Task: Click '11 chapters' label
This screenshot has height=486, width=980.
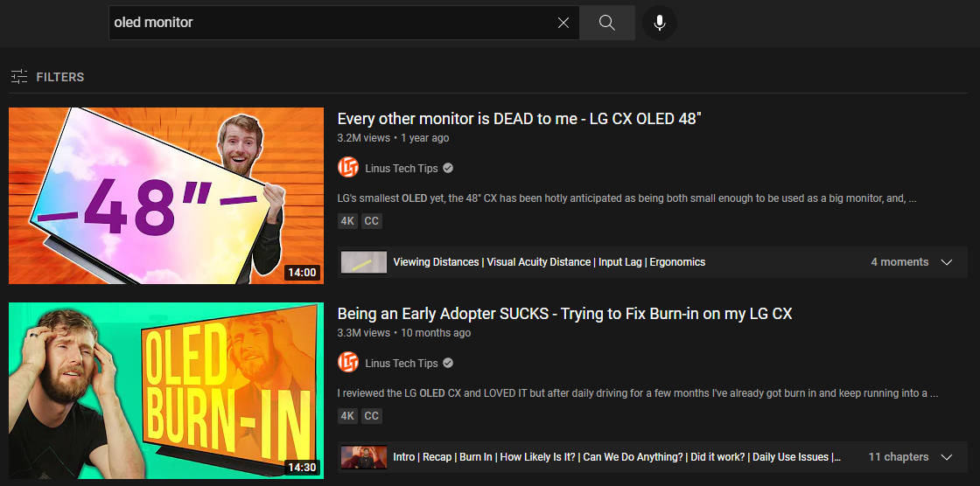Action: click(x=899, y=457)
